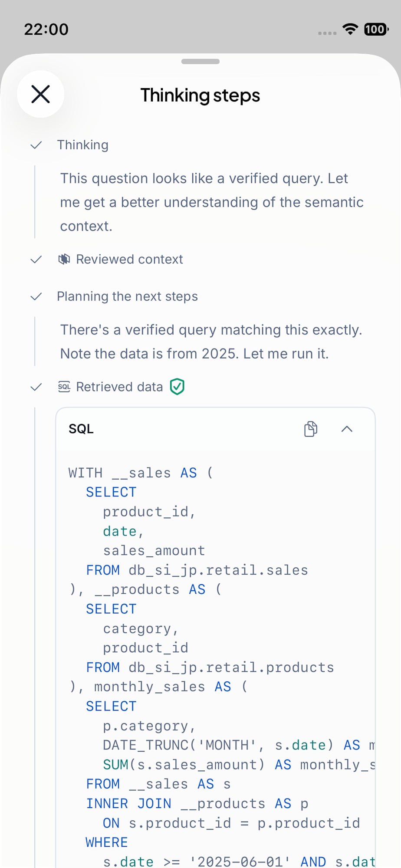Tap the Thinking steps title
The height and width of the screenshot is (868, 401).
tap(200, 95)
